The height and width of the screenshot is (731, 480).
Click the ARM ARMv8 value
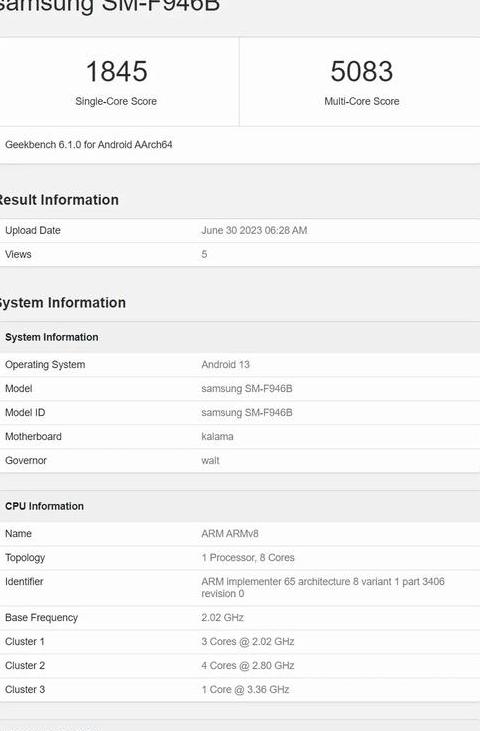(230, 534)
